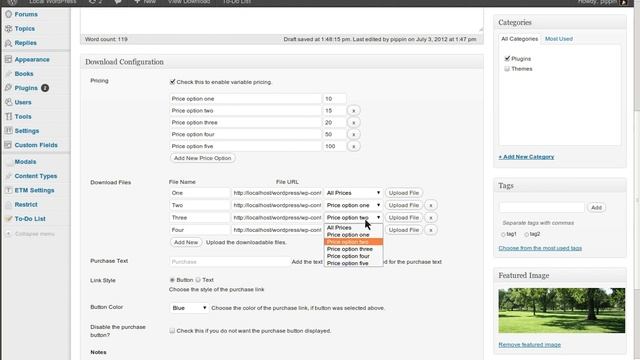Remove download file Two with x
Screen dimensions: 640x360
coord(431,205)
